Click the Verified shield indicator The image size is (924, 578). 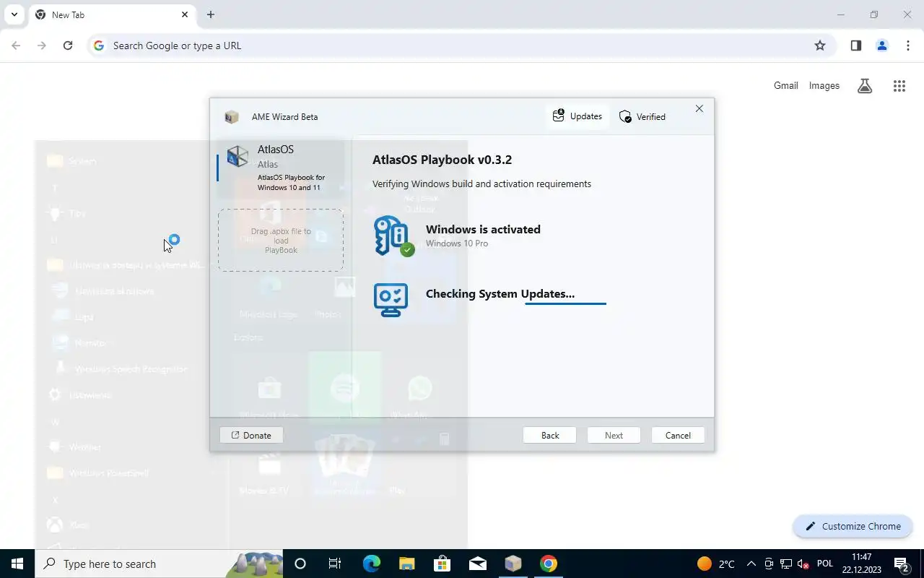[642, 116]
